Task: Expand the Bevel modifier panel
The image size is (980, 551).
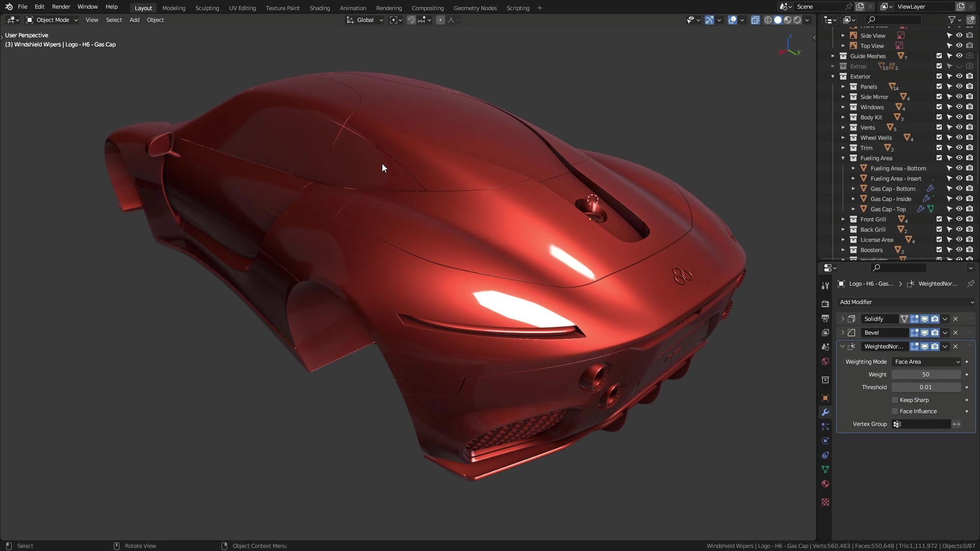Action: click(x=843, y=333)
